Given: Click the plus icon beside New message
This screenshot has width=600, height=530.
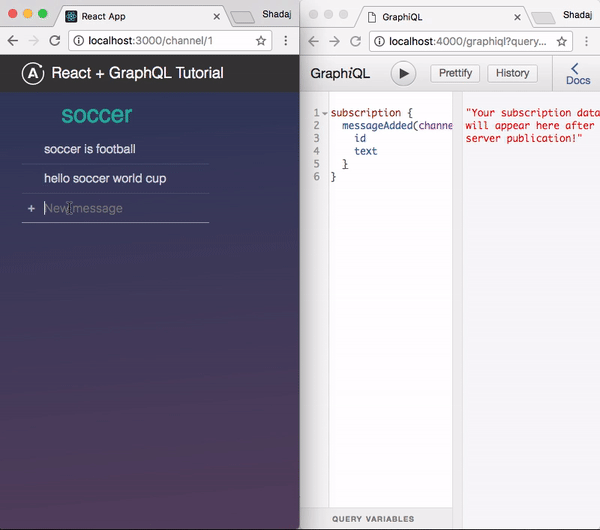Looking at the screenshot, I should pos(31,209).
